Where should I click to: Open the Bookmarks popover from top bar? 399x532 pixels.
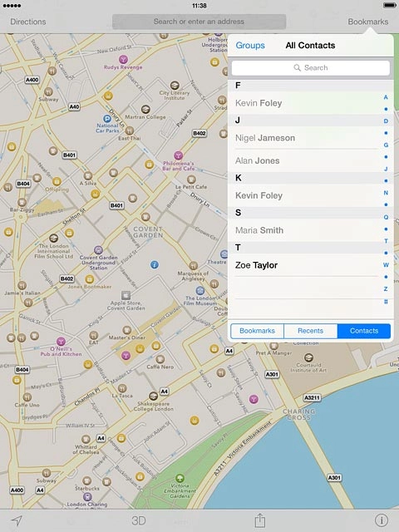367,22
